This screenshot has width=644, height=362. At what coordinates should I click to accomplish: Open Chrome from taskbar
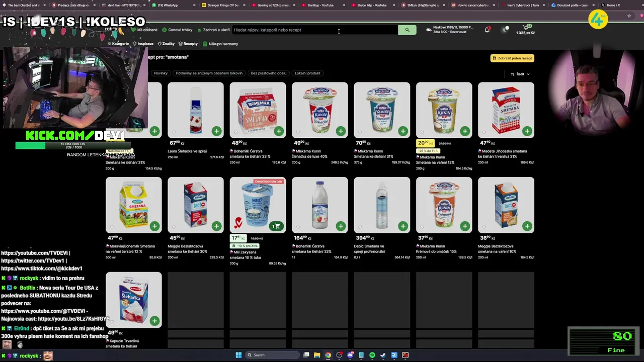pos(328,355)
